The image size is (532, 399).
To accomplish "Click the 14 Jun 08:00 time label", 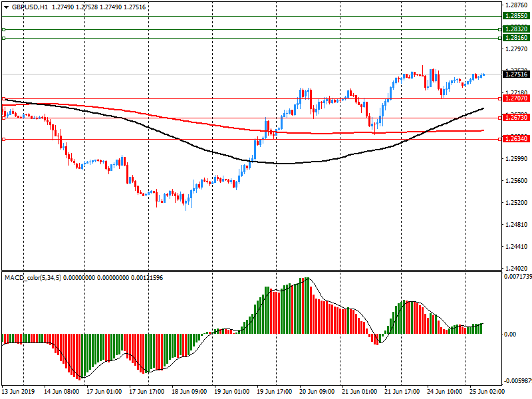I will click(61, 392).
